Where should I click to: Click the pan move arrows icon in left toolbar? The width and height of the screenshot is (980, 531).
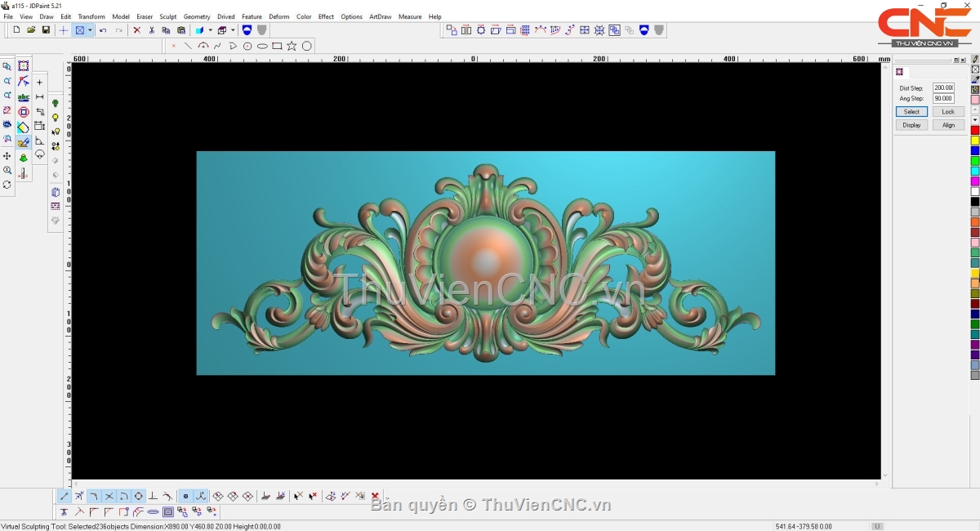point(7,156)
